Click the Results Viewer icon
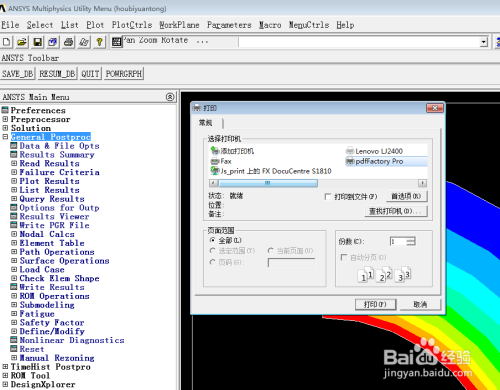Image resolution: width=500 pixels, height=390 pixels. point(14,216)
